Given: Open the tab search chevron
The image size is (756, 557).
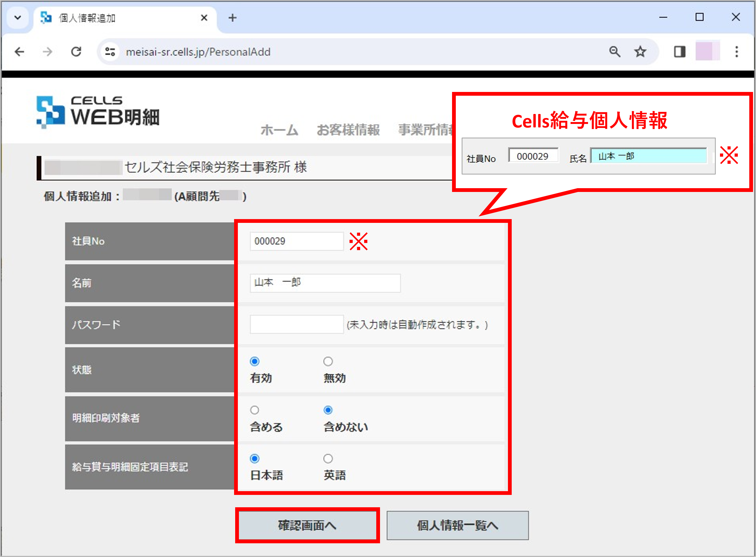Looking at the screenshot, I should (x=17, y=17).
